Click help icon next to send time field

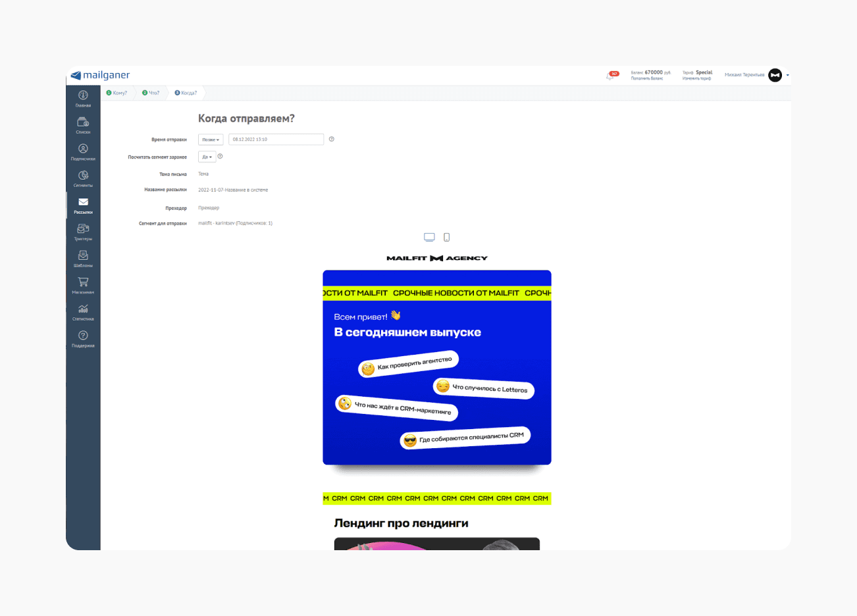tap(331, 139)
